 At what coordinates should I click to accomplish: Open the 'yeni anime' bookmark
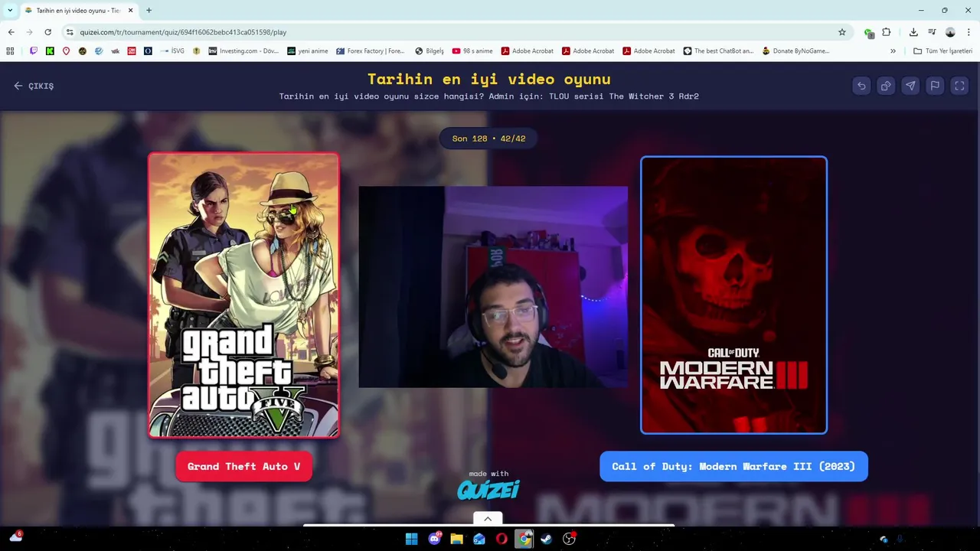[x=308, y=51]
